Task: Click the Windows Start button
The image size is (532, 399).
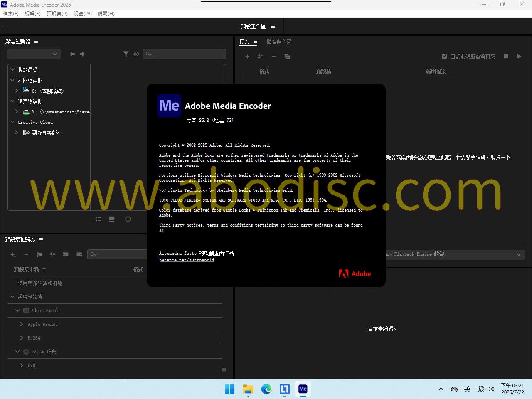Action: pos(230,389)
